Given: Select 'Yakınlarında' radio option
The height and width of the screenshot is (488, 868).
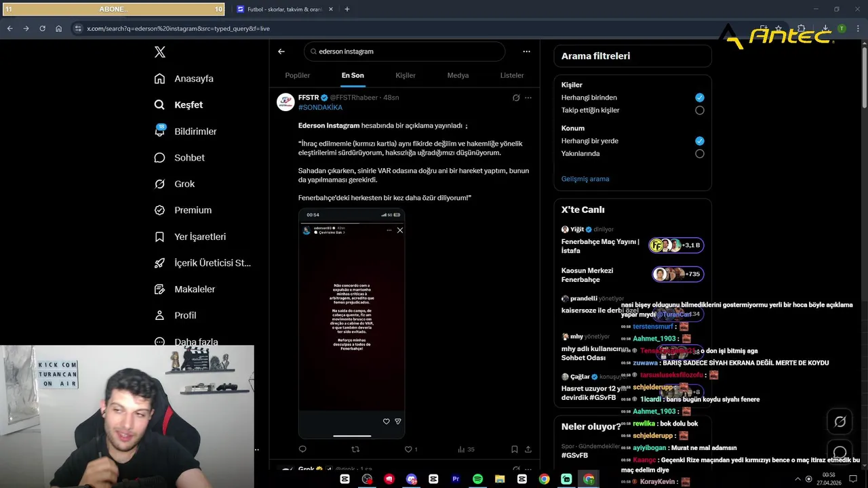Looking at the screenshot, I should [x=700, y=154].
